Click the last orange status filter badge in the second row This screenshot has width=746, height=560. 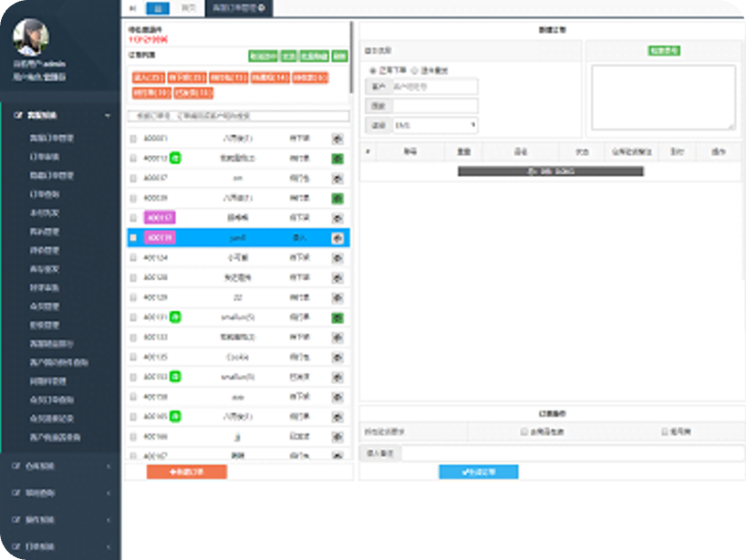pos(193,93)
